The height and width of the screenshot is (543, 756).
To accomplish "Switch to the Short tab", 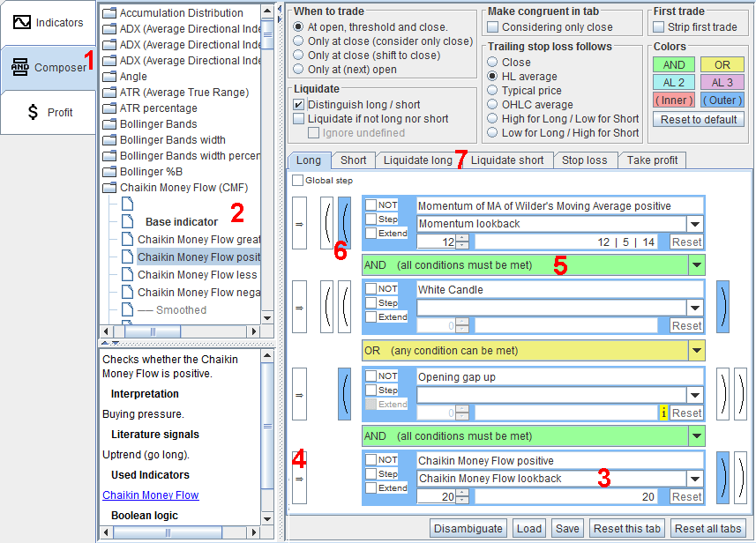I will (354, 160).
